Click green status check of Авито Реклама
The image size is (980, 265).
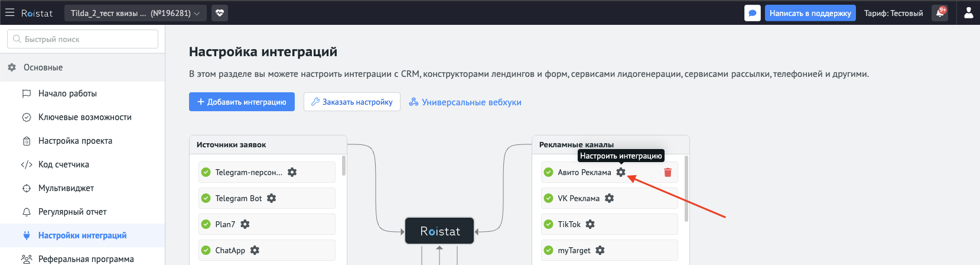[x=548, y=172]
